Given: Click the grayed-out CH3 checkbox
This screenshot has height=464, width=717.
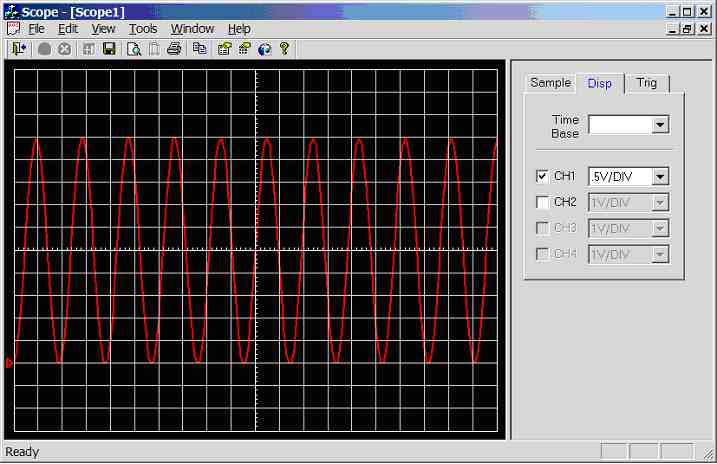Looking at the screenshot, I should [x=542, y=228].
